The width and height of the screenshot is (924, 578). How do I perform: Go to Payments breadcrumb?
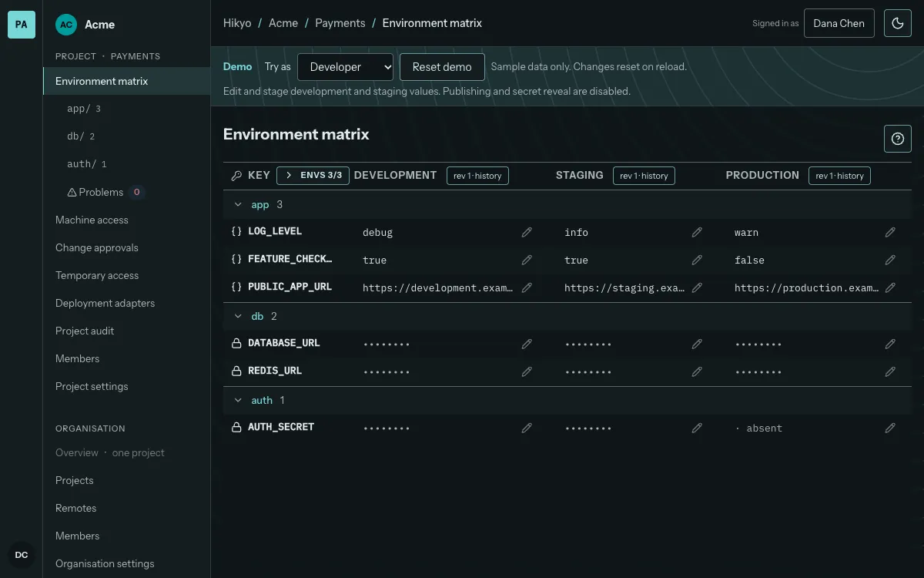pos(340,23)
